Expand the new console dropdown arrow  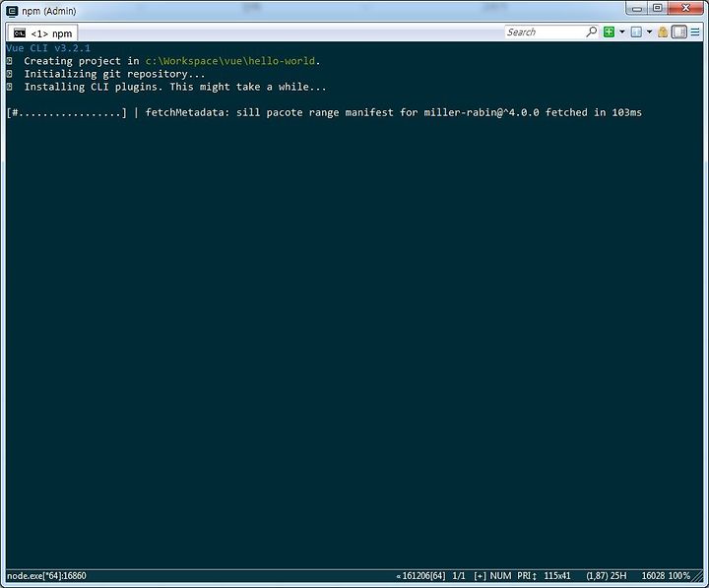pyautogui.click(x=622, y=32)
